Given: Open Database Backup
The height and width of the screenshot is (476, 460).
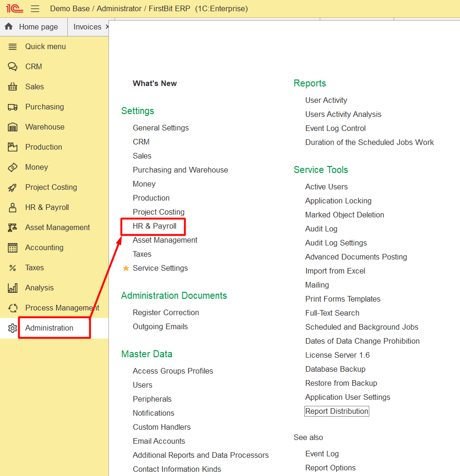Looking at the screenshot, I should pos(335,369).
